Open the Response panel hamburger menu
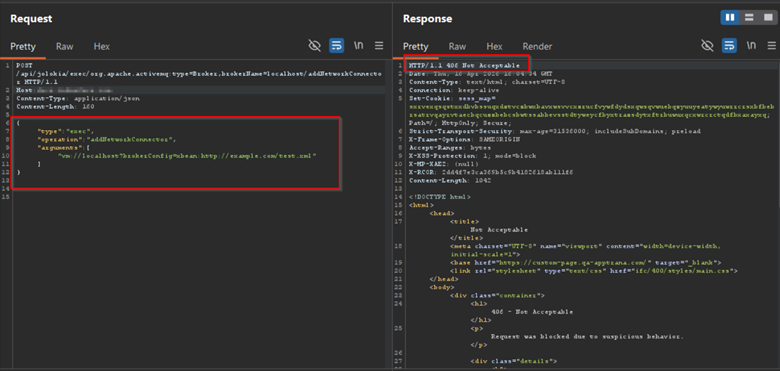780x371 pixels. tap(772, 46)
